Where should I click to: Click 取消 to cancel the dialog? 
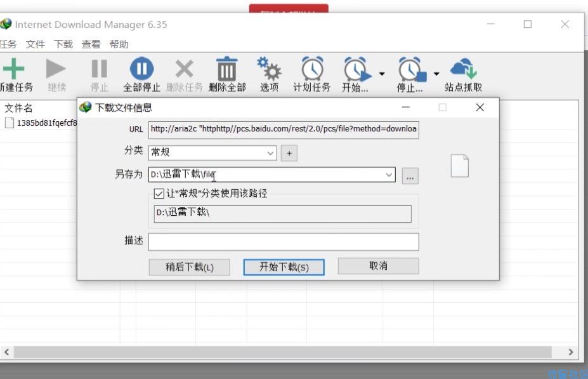(x=379, y=266)
